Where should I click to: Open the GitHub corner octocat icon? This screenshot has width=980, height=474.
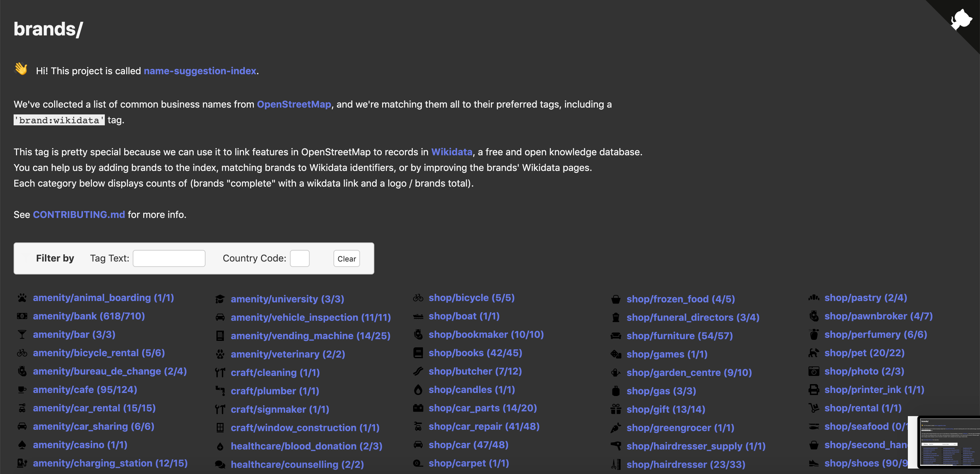pyautogui.click(x=961, y=19)
